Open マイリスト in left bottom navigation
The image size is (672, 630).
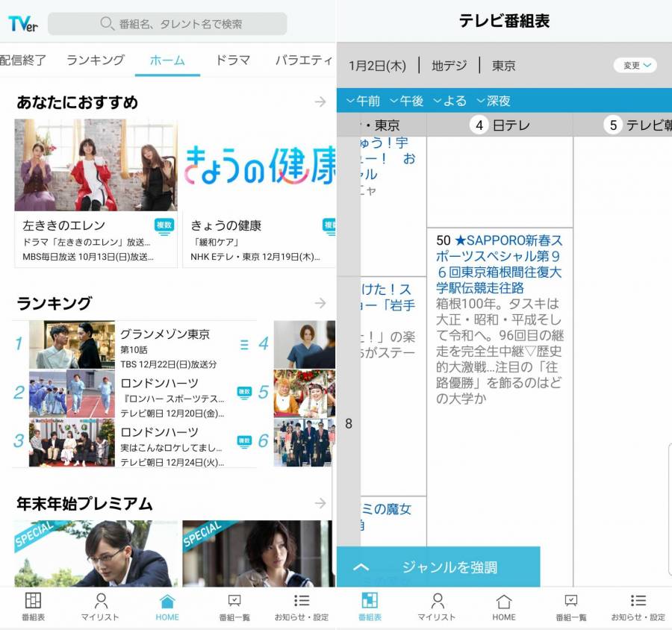tap(100, 606)
